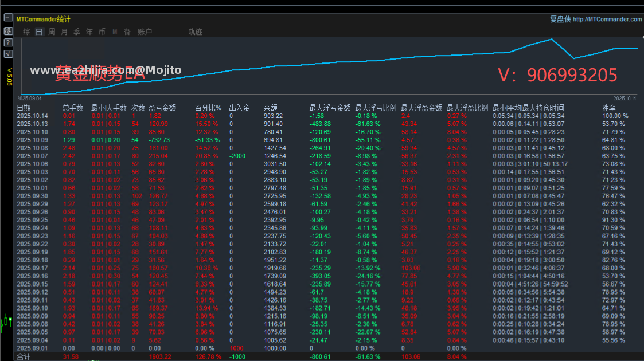Click the equity curve peak on chart

(551, 40)
